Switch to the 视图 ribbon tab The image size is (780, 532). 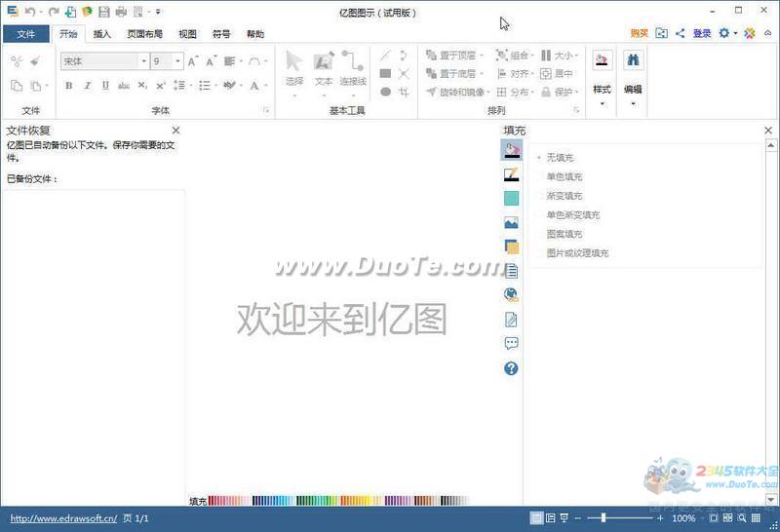(187, 34)
